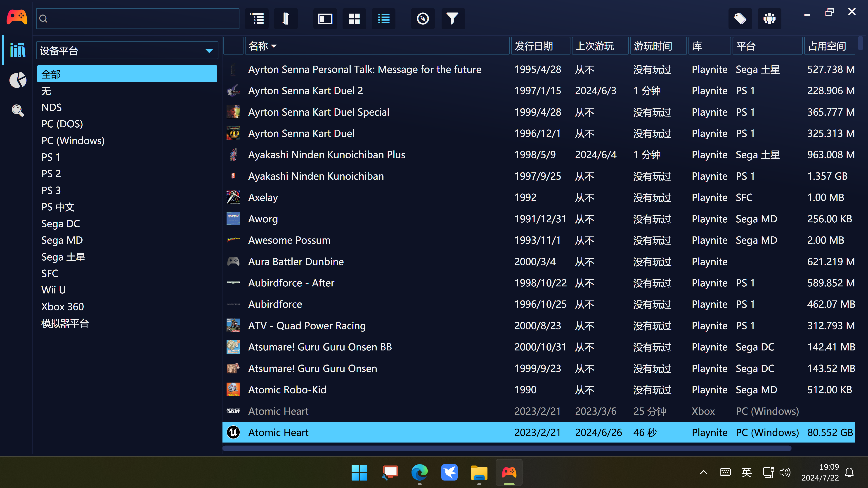This screenshot has height=488, width=868.
Task: Click the tag icon in toolbar
Action: point(740,19)
